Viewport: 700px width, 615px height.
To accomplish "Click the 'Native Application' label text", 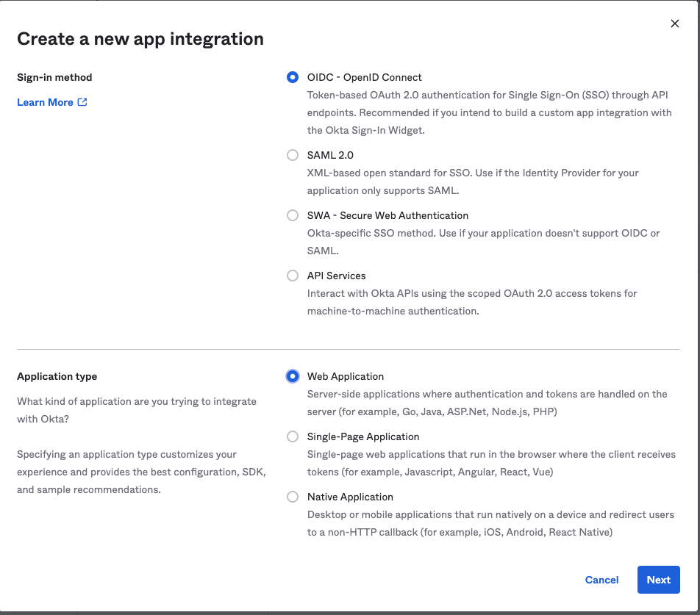I will [350, 497].
